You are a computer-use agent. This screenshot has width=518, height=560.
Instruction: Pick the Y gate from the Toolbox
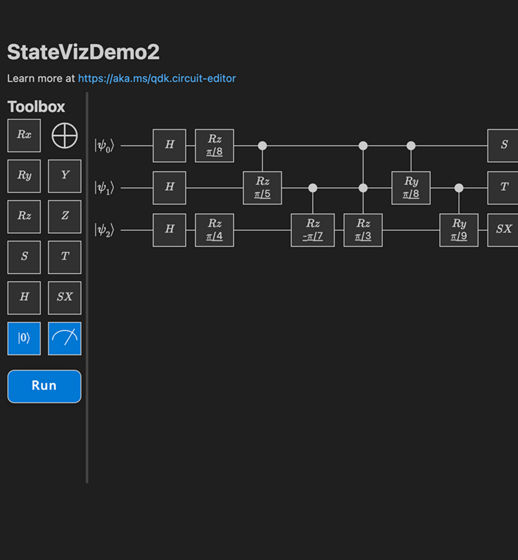[65, 176]
